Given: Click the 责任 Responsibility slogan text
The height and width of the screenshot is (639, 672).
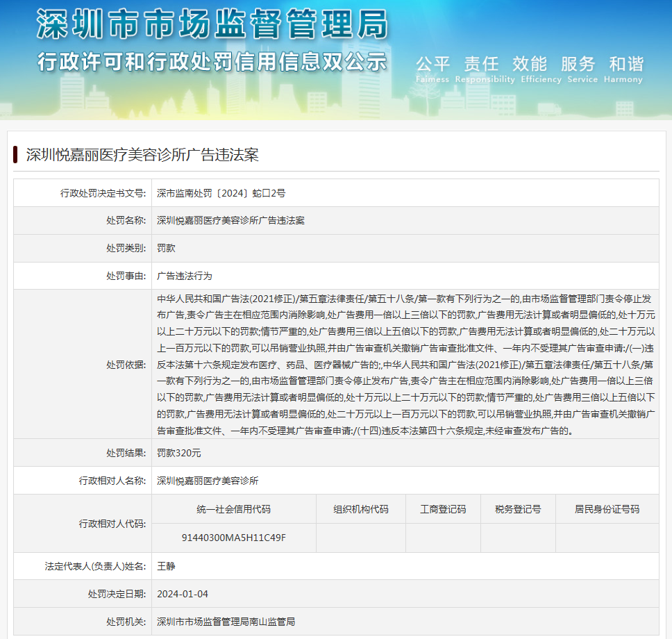Looking at the screenshot, I should click(485, 69).
